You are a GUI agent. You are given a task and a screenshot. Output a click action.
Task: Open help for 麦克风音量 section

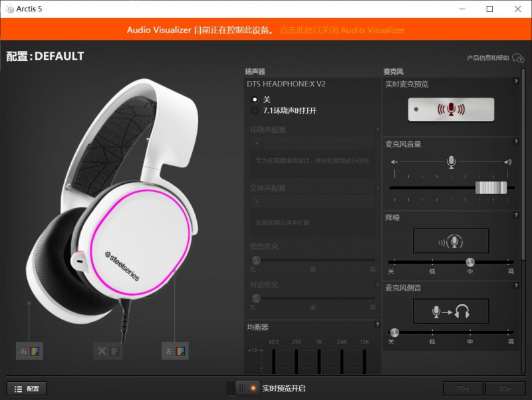pos(516,141)
